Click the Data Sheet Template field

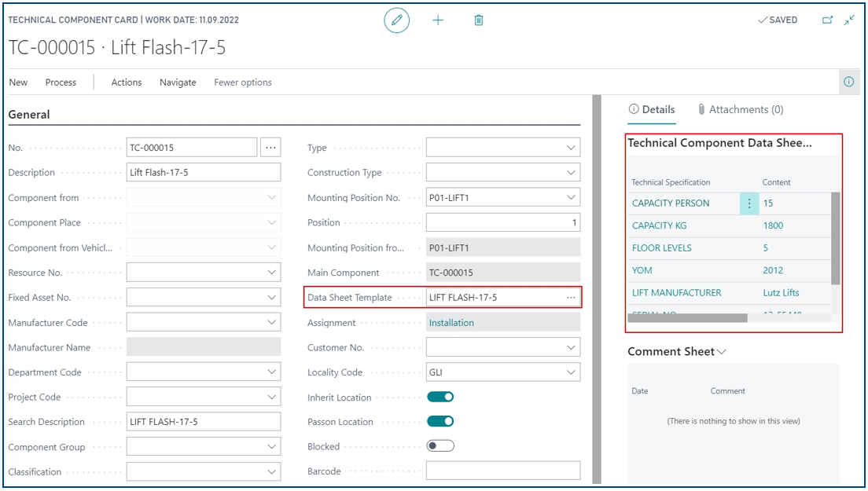point(502,298)
